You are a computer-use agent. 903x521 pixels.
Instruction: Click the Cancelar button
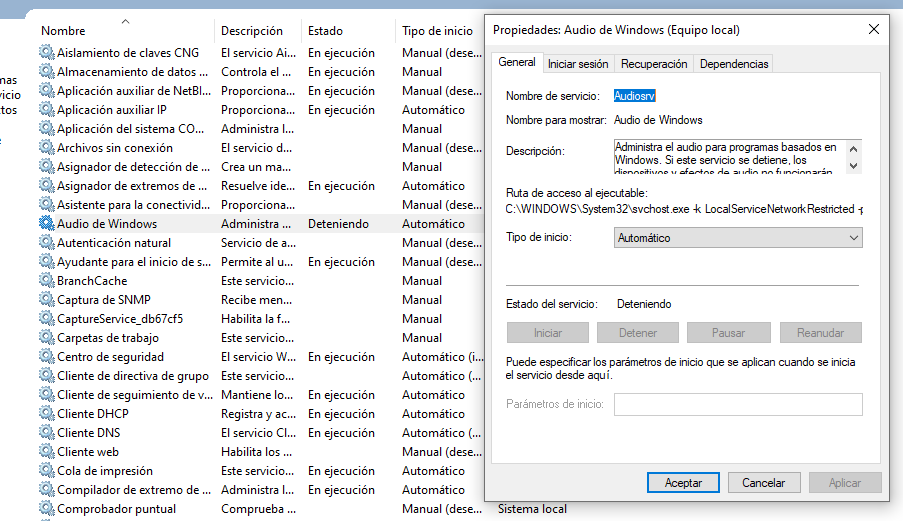[x=764, y=482]
